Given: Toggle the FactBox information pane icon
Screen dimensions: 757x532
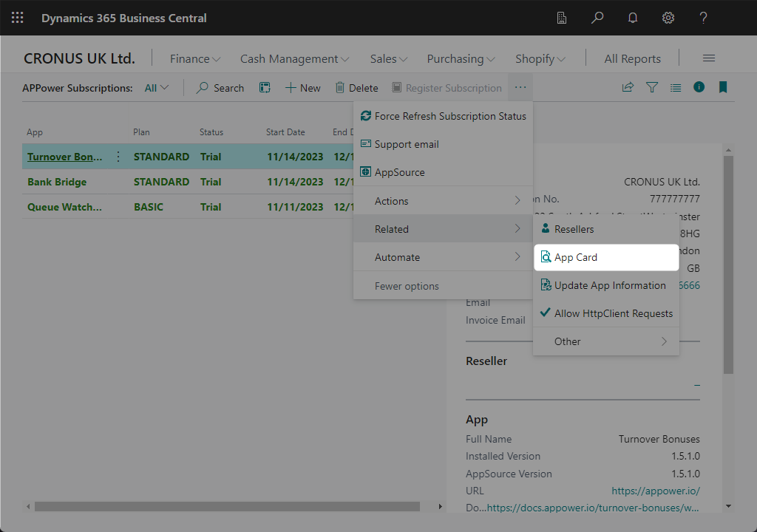Looking at the screenshot, I should click(699, 87).
